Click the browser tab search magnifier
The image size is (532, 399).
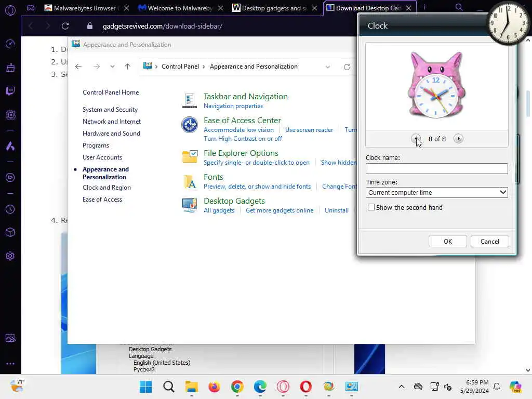(459, 7)
